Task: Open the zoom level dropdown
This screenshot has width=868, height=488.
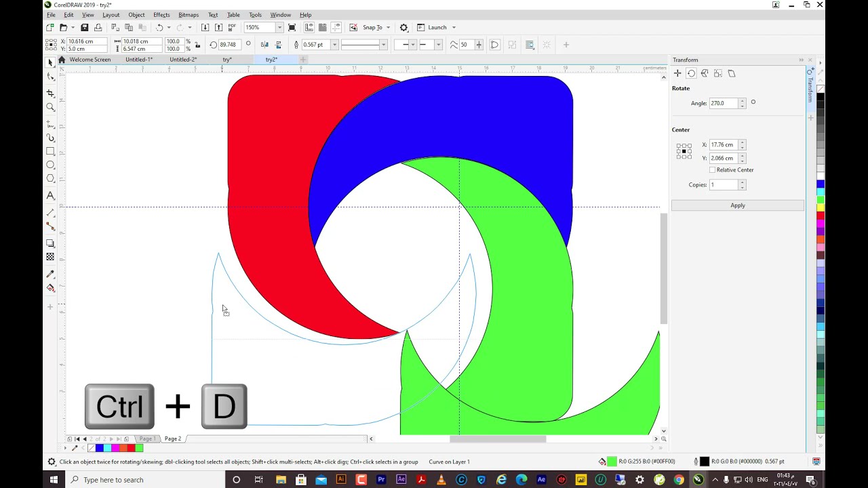Action: coord(279,27)
